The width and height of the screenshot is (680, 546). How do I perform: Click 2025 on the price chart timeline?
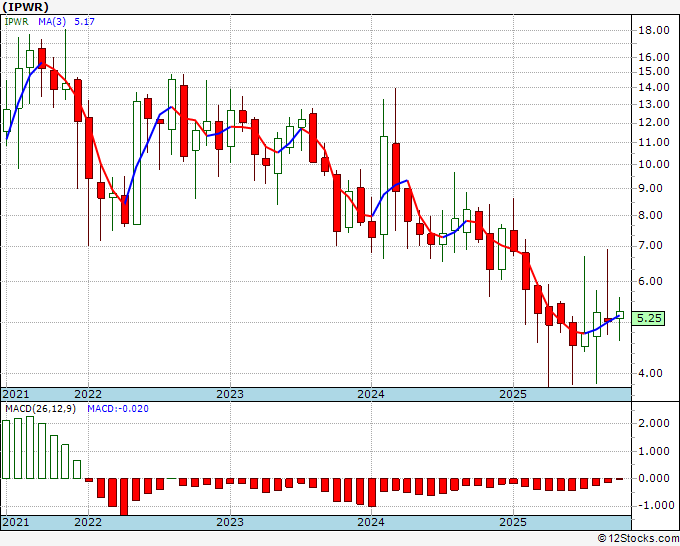coord(513,394)
